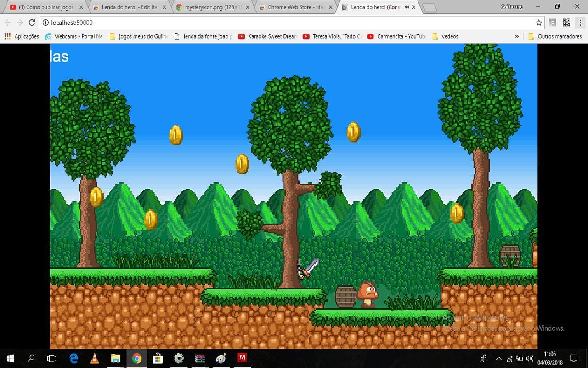Switch to the Chrome Web Store tab
This screenshot has width=588, height=368.
[x=295, y=7]
